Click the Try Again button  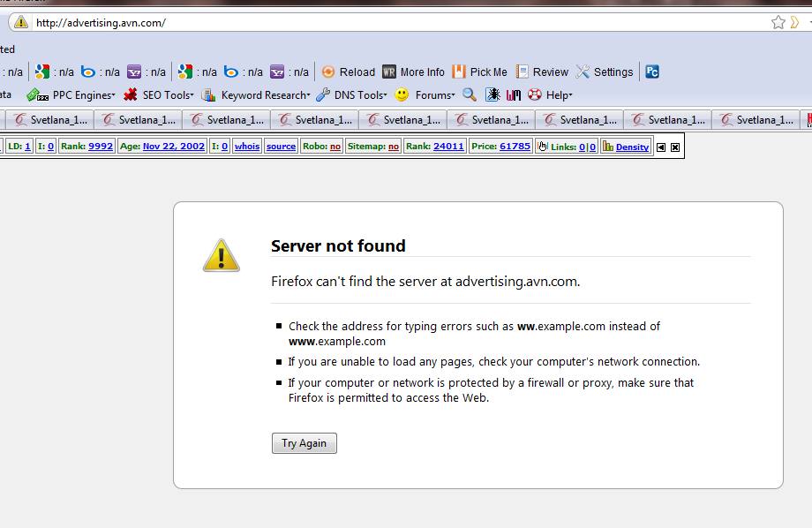pyautogui.click(x=304, y=443)
